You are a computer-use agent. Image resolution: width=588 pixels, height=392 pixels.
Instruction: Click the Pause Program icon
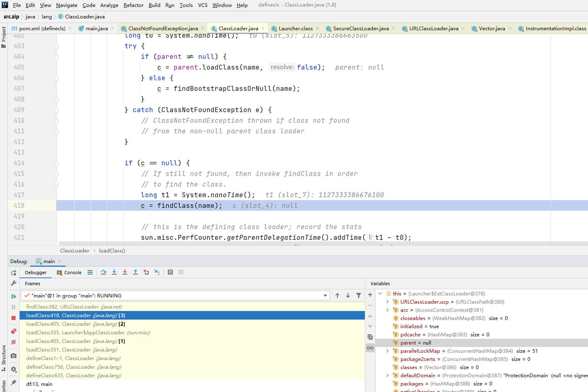pyautogui.click(x=14, y=307)
